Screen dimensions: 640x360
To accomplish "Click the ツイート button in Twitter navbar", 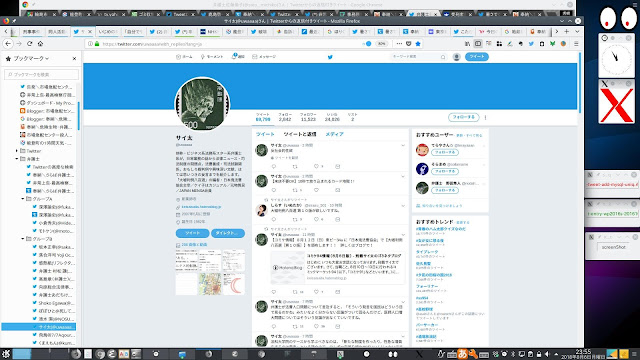I will (x=477, y=57).
